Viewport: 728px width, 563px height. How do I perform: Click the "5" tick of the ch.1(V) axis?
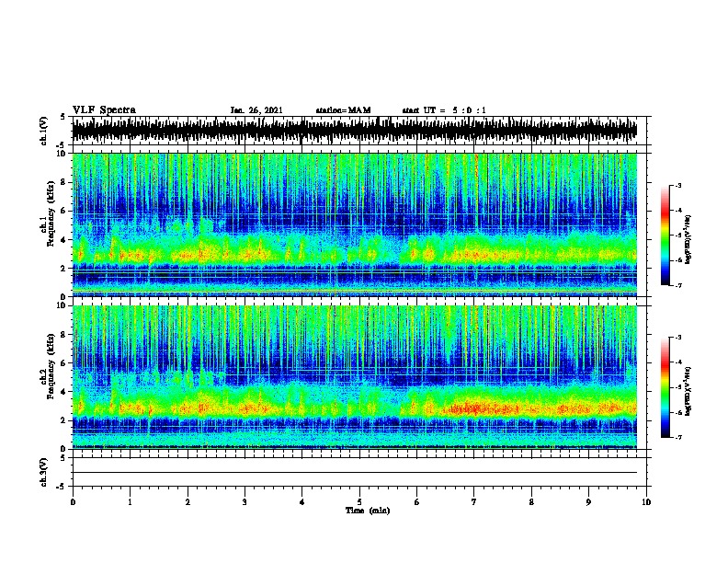(x=63, y=117)
